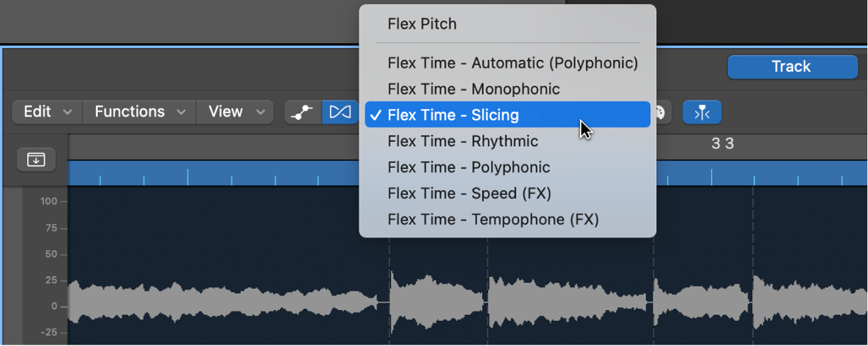
Task: Pick Flex Time - Polyphonic algorithm
Action: [x=469, y=167]
